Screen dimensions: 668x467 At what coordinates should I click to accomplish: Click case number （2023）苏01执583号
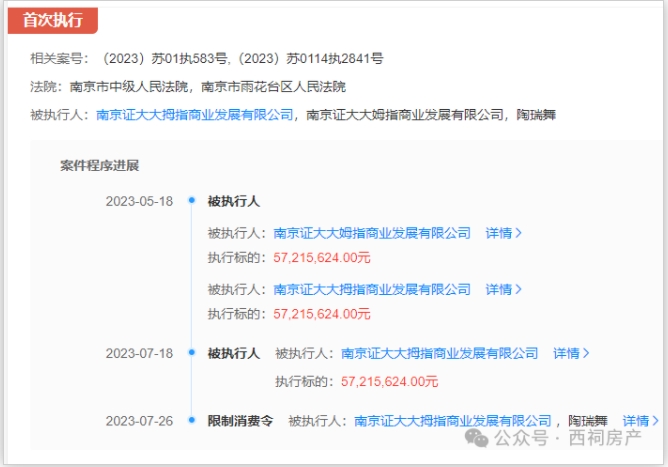(x=164, y=58)
